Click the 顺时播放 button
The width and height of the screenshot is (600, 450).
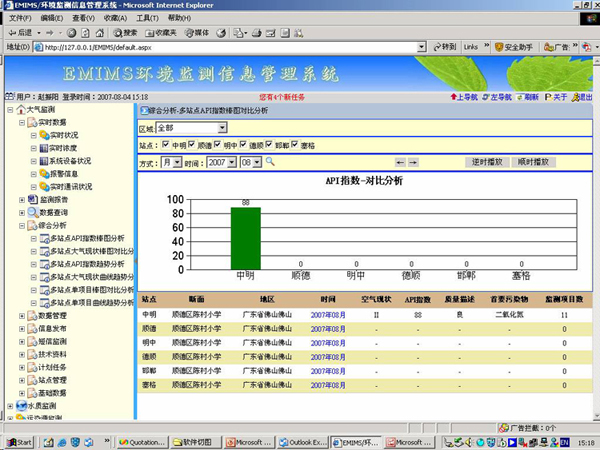point(533,162)
